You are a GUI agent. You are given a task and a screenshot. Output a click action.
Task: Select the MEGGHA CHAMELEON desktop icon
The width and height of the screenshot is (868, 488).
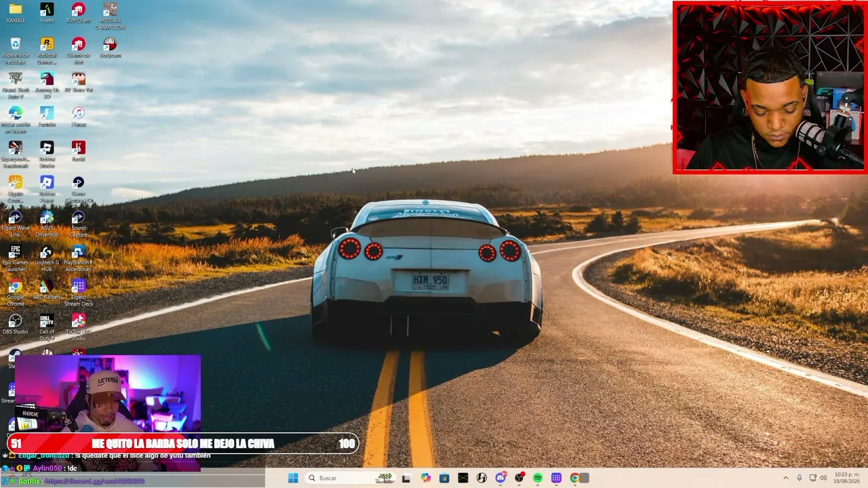tap(110, 16)
